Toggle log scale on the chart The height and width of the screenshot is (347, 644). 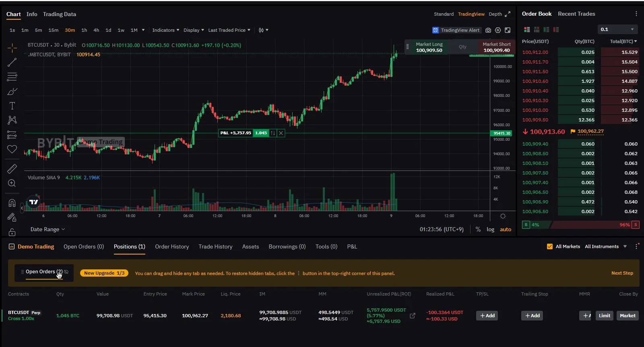tap(490, 229)
